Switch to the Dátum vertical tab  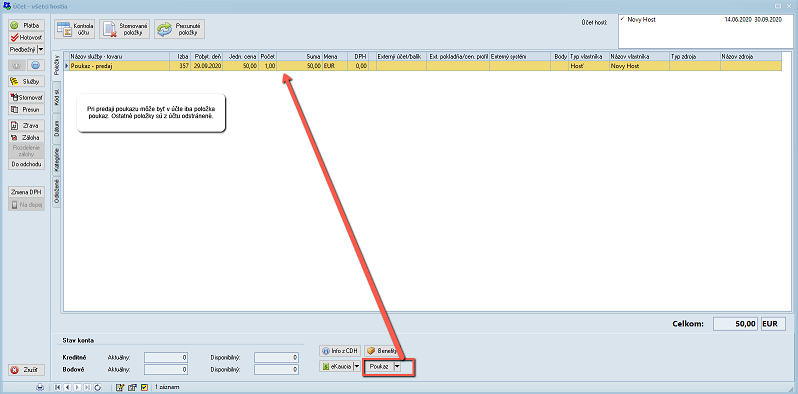[57, 129]
